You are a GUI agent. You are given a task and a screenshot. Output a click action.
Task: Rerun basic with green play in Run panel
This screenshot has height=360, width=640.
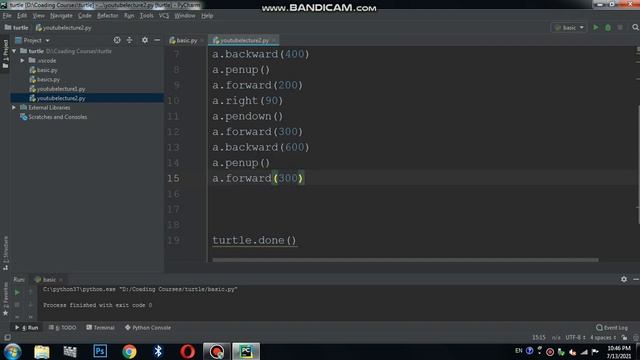[x=17, y=292]
